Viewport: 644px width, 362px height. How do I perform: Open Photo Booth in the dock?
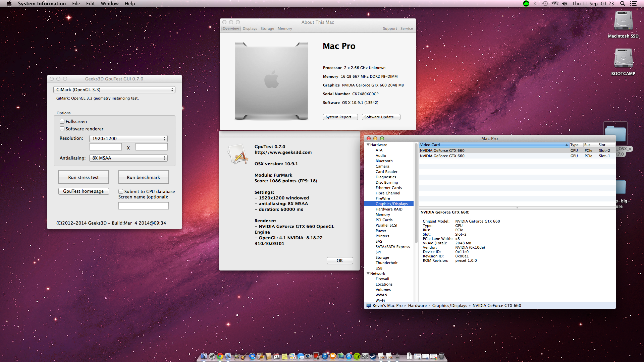click(316, 356)
